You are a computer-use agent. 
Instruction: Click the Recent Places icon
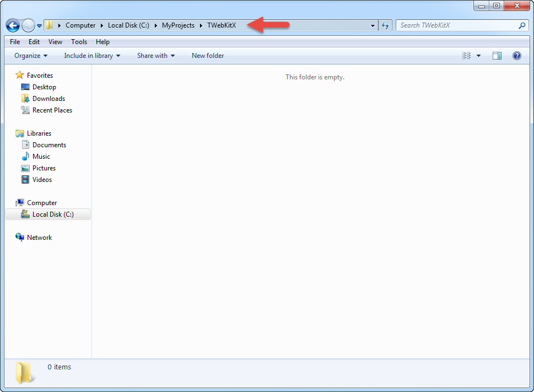(25, 110)
